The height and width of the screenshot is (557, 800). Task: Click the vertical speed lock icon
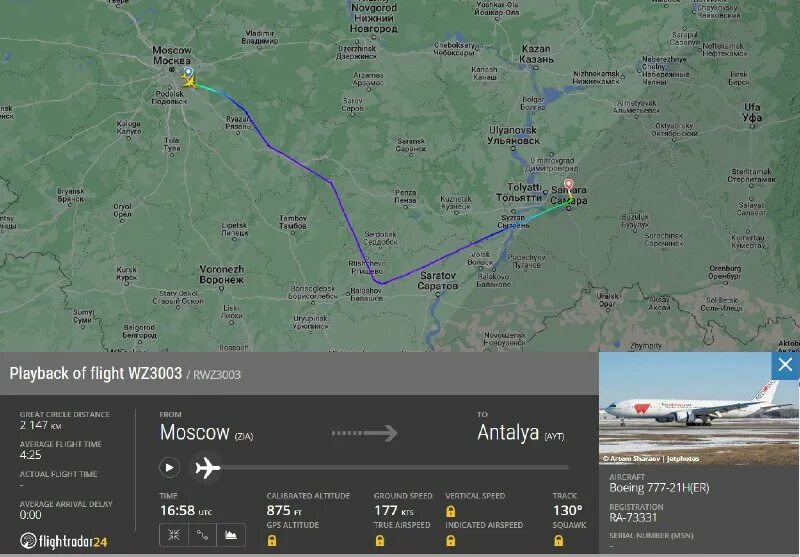pos(451,511)
